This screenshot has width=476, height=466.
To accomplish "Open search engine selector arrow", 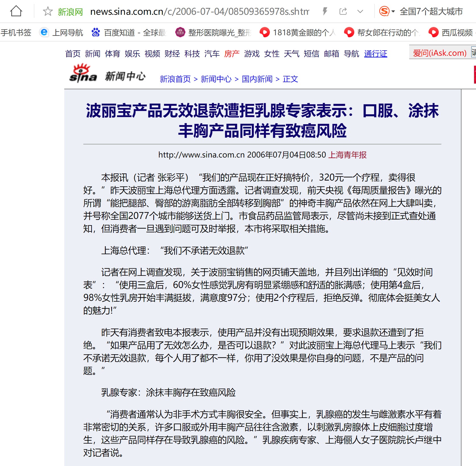I will [393, 12].
